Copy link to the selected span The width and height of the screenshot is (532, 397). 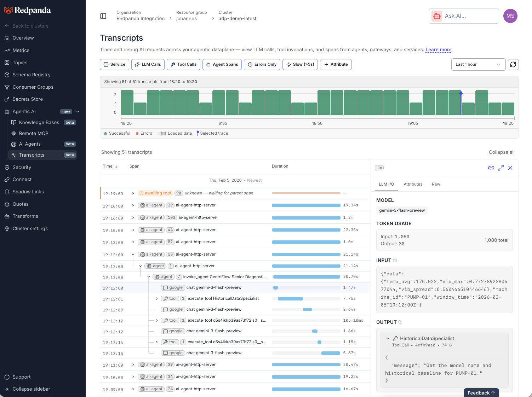[491, 168]
